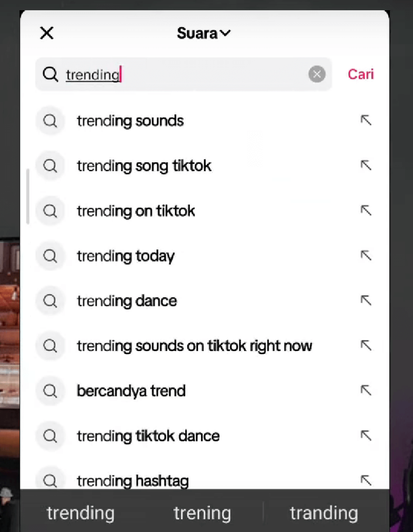Screen dimensions: 413x532
Task: Select the "trending on tiktok" suggestion
Action: tap(136, 211)
